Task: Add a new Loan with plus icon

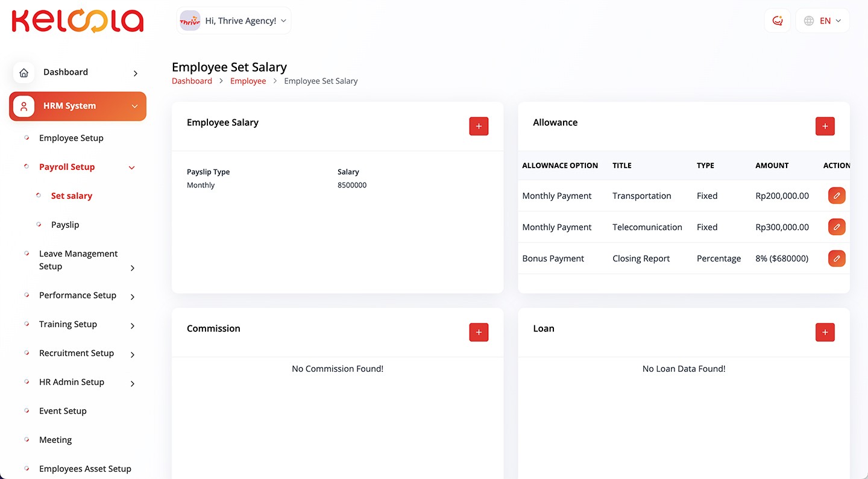Action: pos(825,332)
